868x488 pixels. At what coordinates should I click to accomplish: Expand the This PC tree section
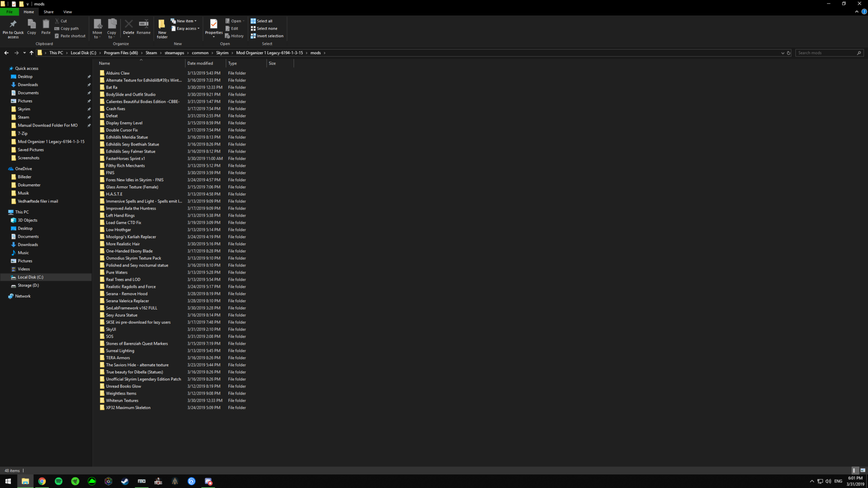[x=4, y=211]
